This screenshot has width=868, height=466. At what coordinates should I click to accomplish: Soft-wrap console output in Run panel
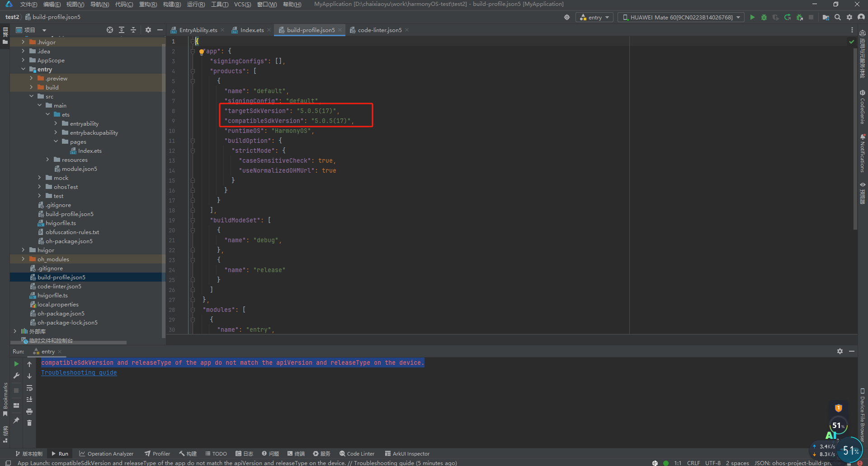pos(29,389)
